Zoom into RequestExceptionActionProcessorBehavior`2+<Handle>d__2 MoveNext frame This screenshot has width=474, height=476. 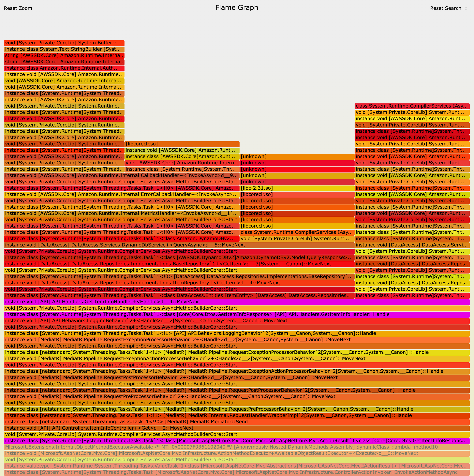pos(237,359)
